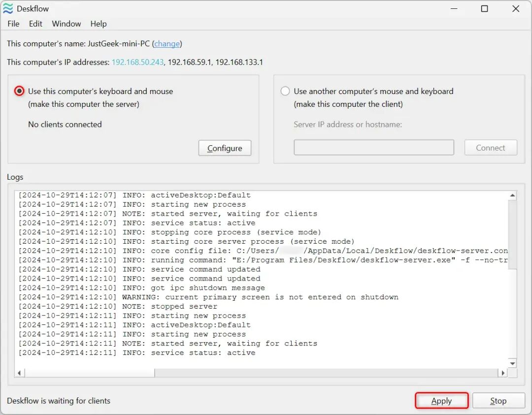Click the logs scroll up arrow
Screen dimensions: 532x415
[x=512, y=195]
